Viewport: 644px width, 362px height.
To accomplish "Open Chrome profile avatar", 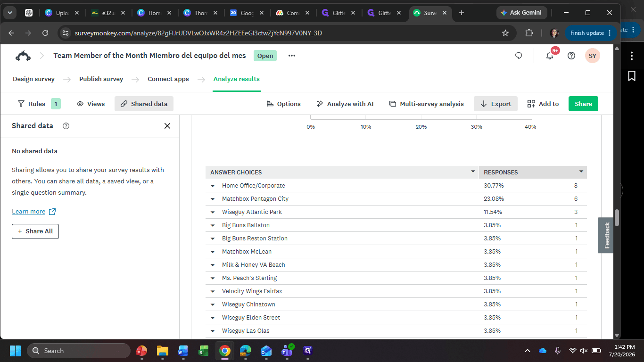I will pos(554,33).
